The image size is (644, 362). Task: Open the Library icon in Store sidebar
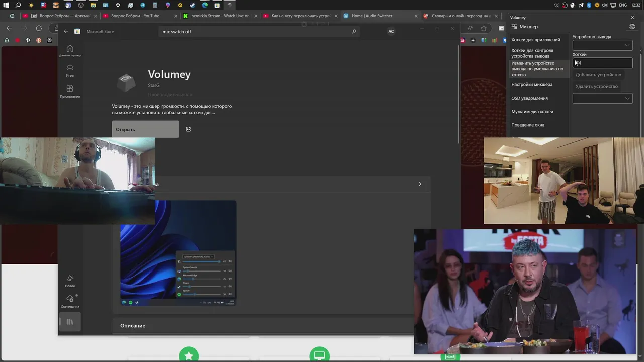point(70,322)
